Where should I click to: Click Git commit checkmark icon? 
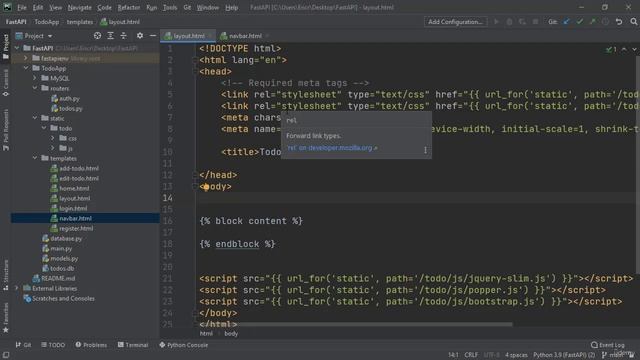[x=580, y=22]
